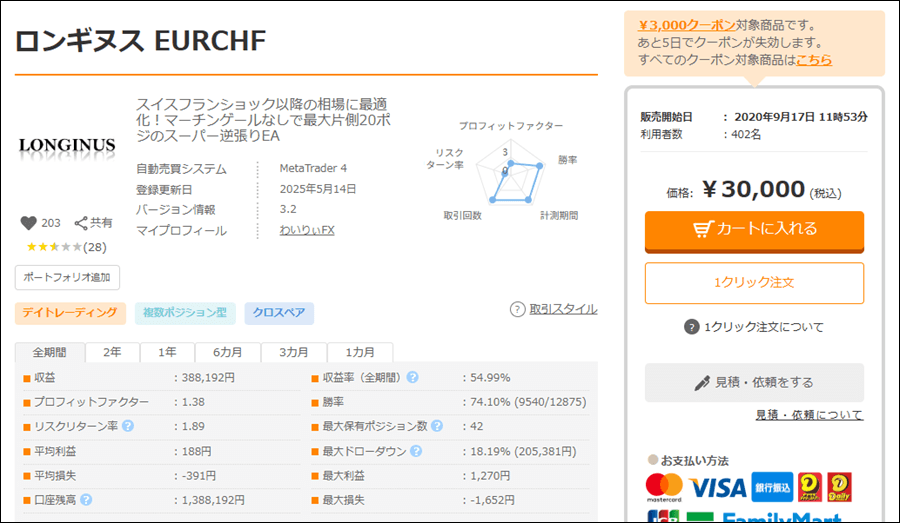The width and height of the screenshot is (900, 523).
Task: Click the デイトレーディング tag
Action: pyautogui.click(x=70, y=314)
